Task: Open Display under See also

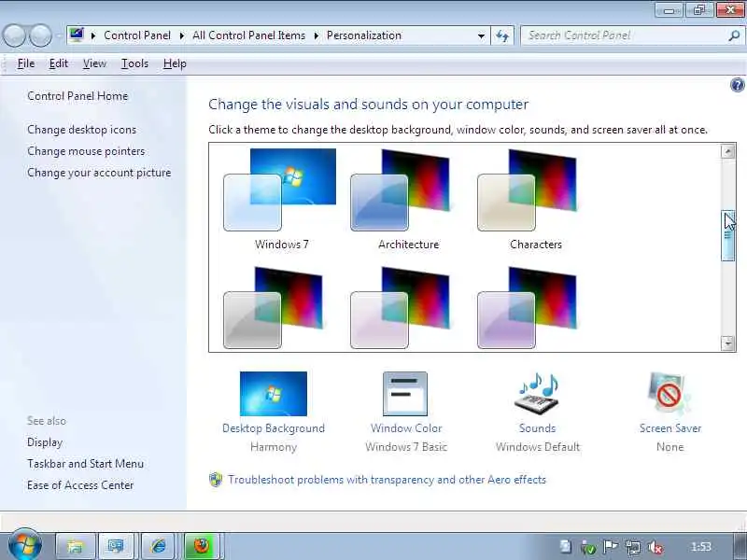Action: tap(45, 442)
